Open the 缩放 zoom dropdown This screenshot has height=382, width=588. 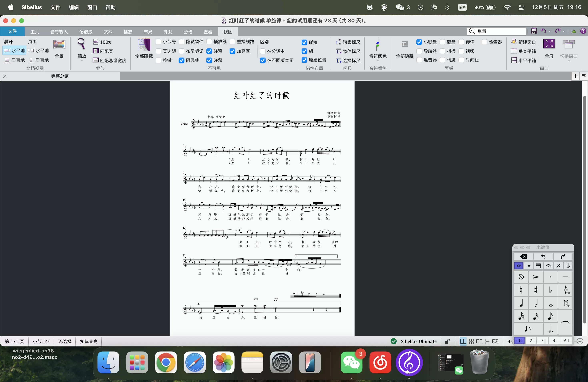[x=82, y=61]
